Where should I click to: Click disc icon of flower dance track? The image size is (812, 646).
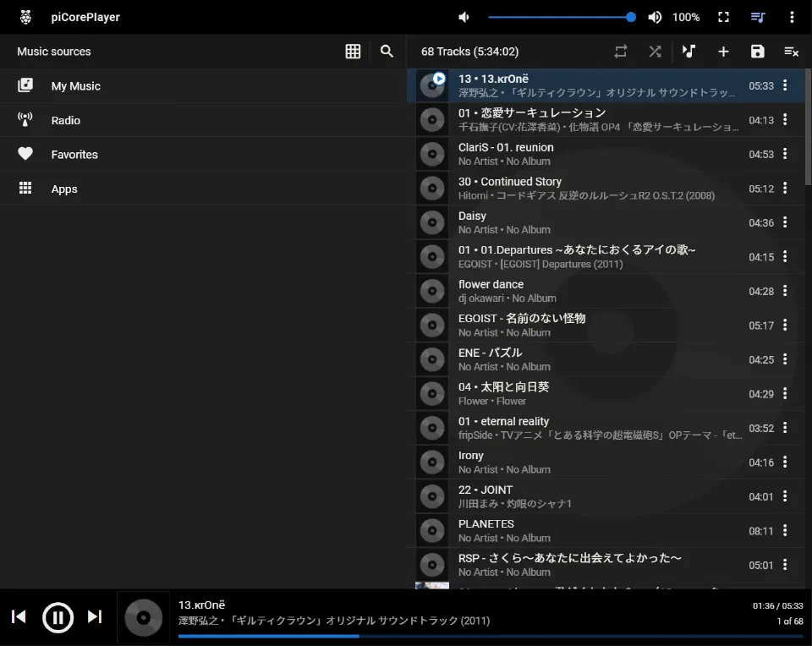pos(432,291)
